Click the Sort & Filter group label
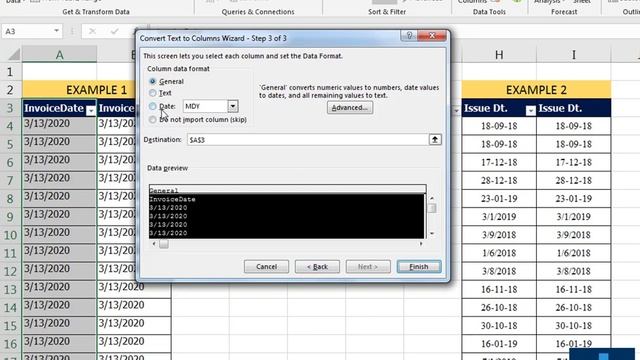This screenshot has width=640, height=360. click(387, 12)
